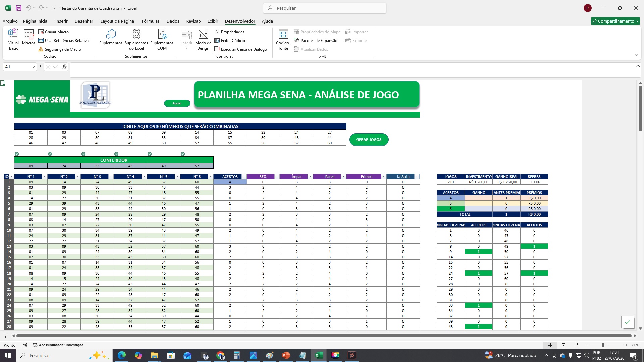This screenshot has height=362, width=644.
Task: Open the Customize Quick Access Toolbar dropdown
Action: click(54, 8)
